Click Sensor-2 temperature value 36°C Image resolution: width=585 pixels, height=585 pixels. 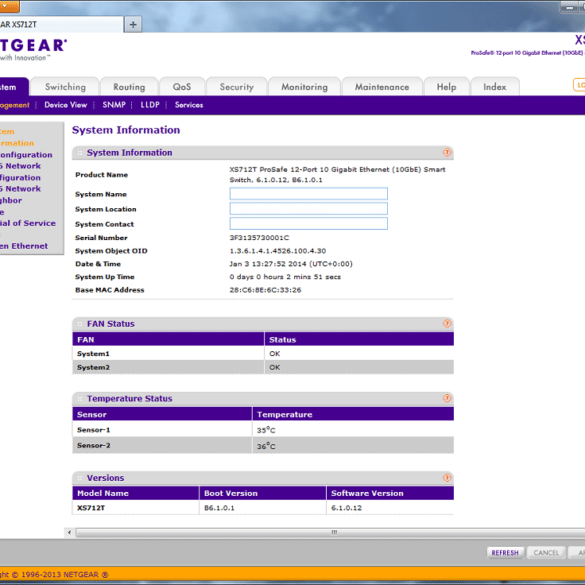(266, 446)
